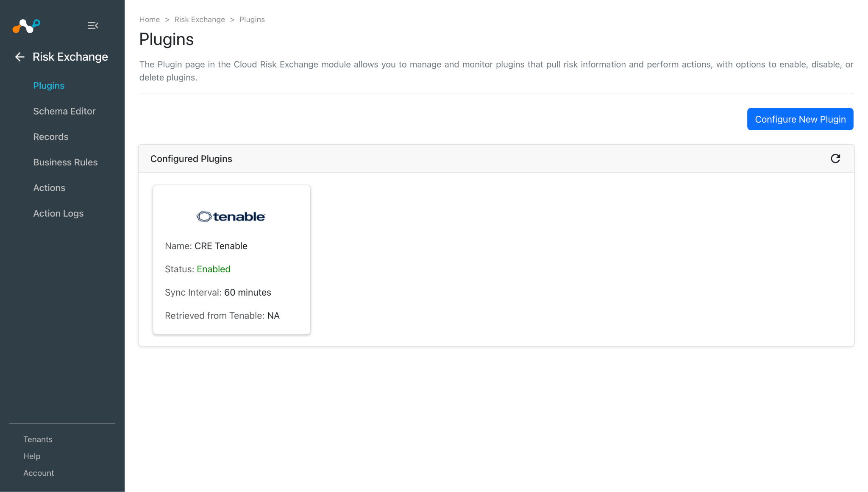Open the CRE Tenable plugin card

point(231,260)
